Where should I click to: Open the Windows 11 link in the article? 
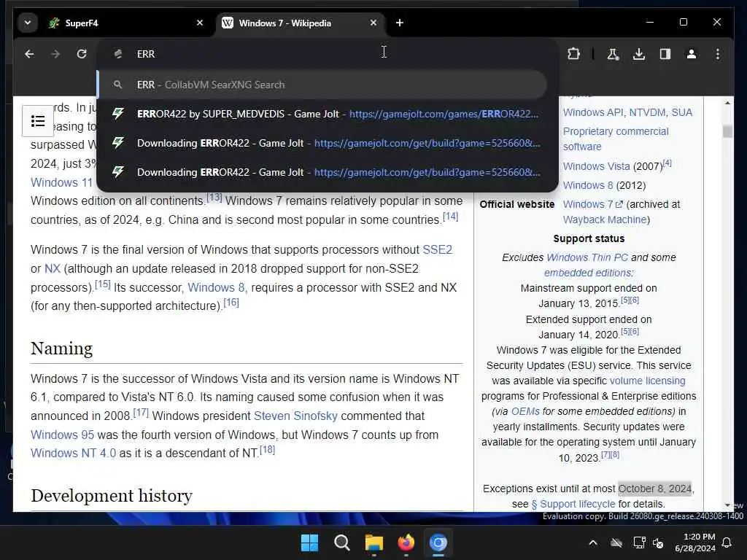pyautogui.click(x=61, y=182)
